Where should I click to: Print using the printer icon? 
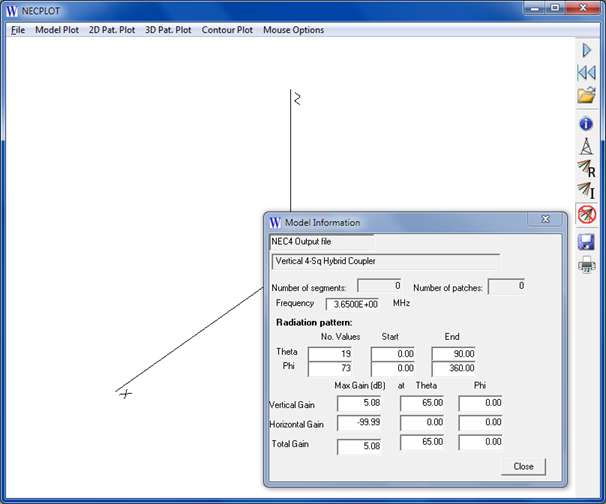click(587, 265)
